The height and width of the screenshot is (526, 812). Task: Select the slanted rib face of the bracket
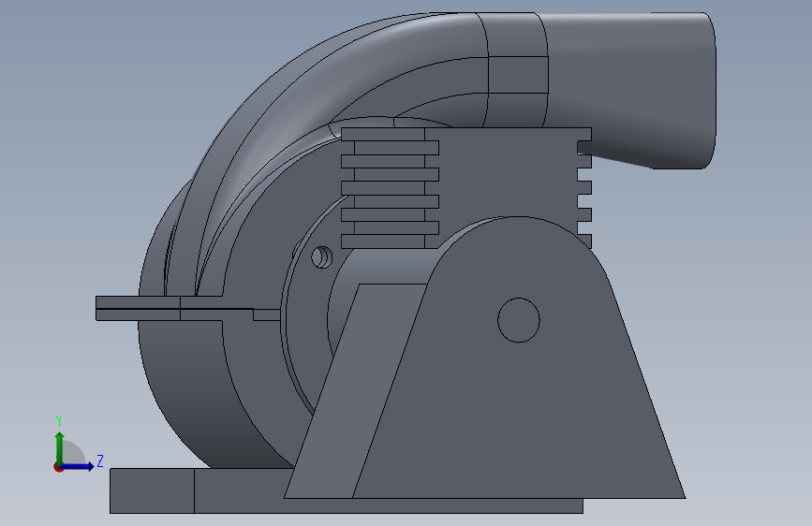tap(355, 391)
